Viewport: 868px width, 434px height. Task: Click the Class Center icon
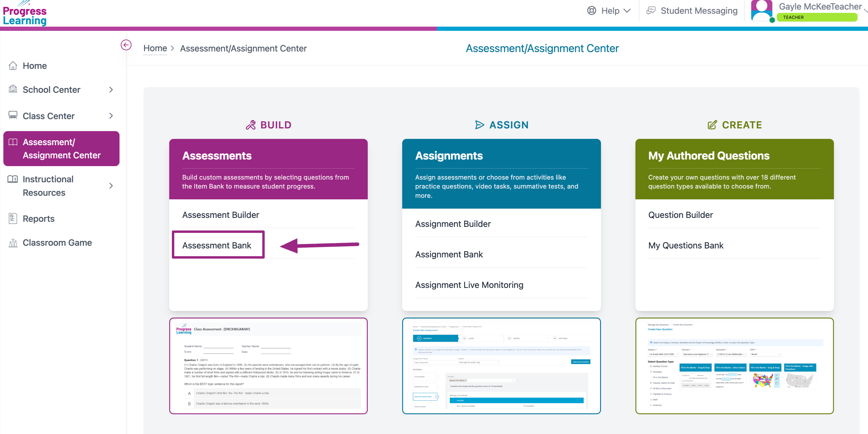tap(13, 116)
